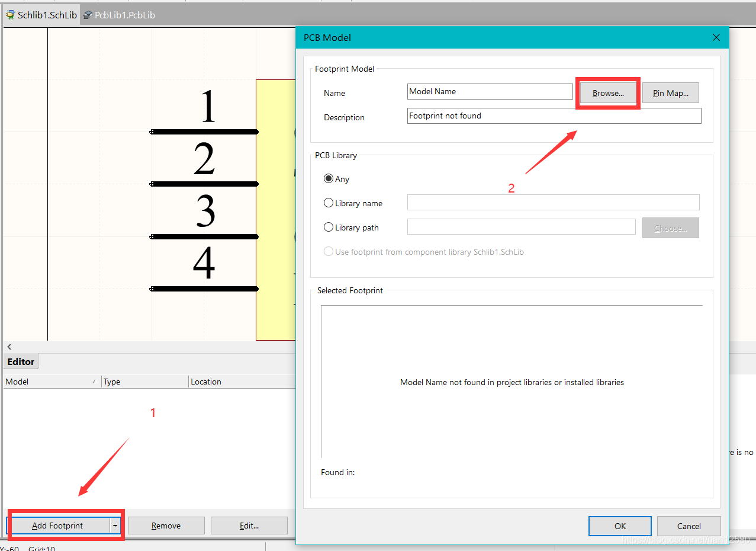Click the Library name text field

[x=554, y=203]
